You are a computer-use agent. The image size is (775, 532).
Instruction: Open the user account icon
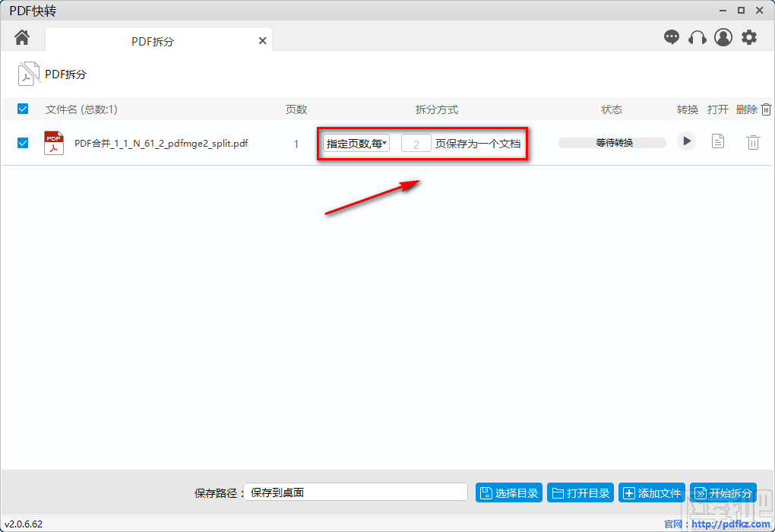point(723,36)
